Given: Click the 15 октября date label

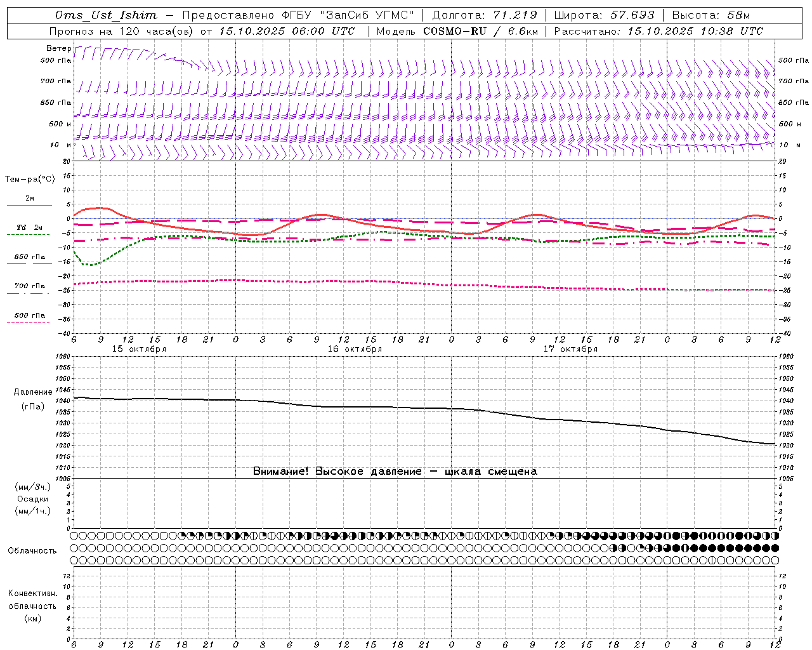Looking at the screenshot, I should (139, 349).
